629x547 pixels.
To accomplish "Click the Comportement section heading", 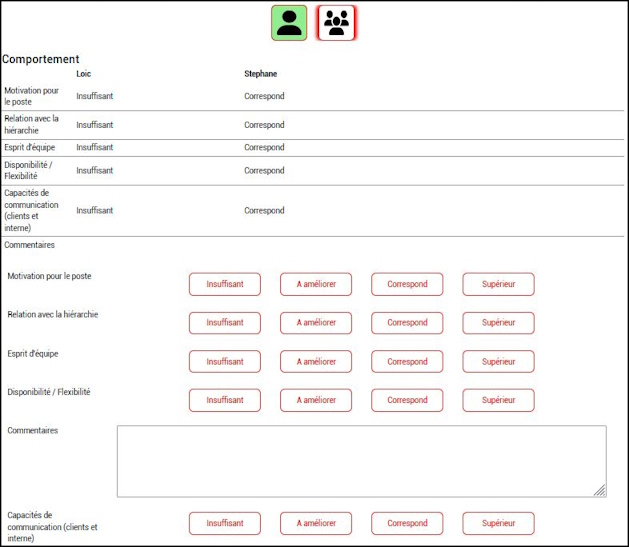I will point(41,59).
